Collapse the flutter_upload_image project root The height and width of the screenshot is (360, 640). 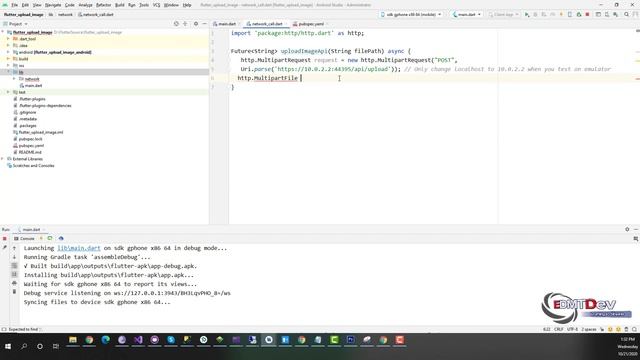coord(3,32)
